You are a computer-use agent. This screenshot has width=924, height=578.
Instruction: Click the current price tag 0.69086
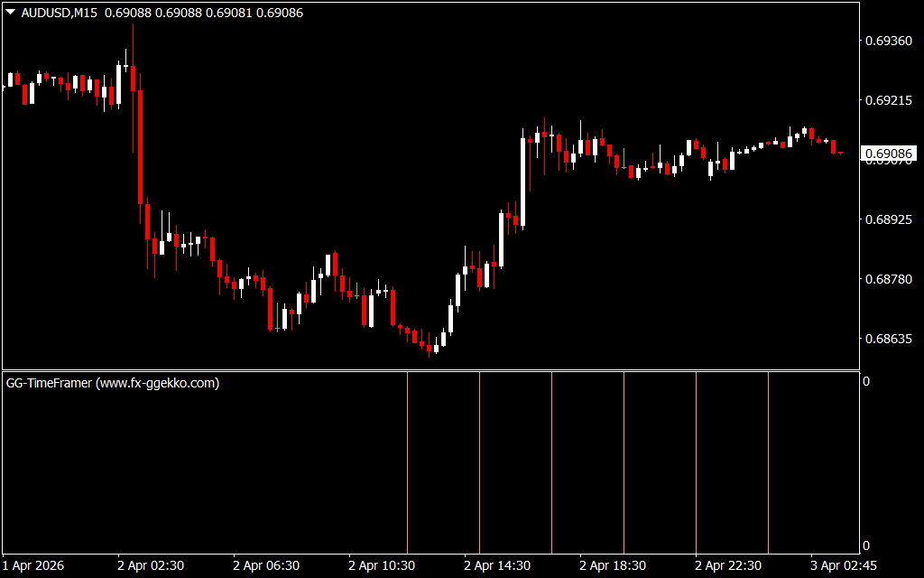tap(889, 154)
